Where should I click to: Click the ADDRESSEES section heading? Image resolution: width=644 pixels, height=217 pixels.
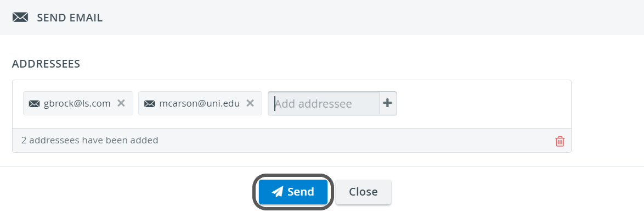click(46, 64)
